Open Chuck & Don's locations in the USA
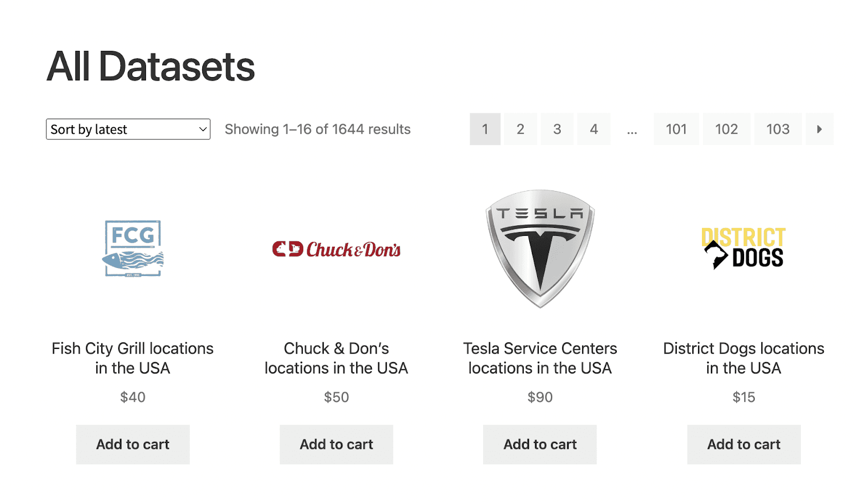The image size is (856, 504). (337, 358)
